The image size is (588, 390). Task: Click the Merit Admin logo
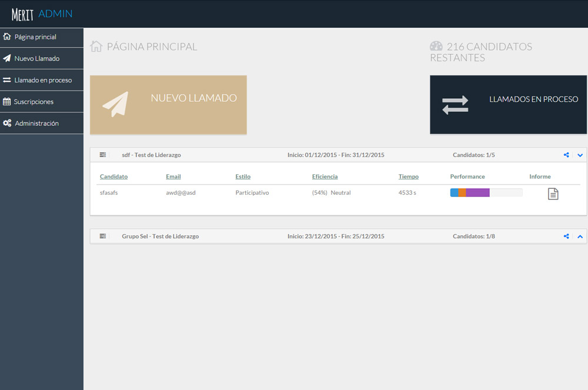point(42,14)
